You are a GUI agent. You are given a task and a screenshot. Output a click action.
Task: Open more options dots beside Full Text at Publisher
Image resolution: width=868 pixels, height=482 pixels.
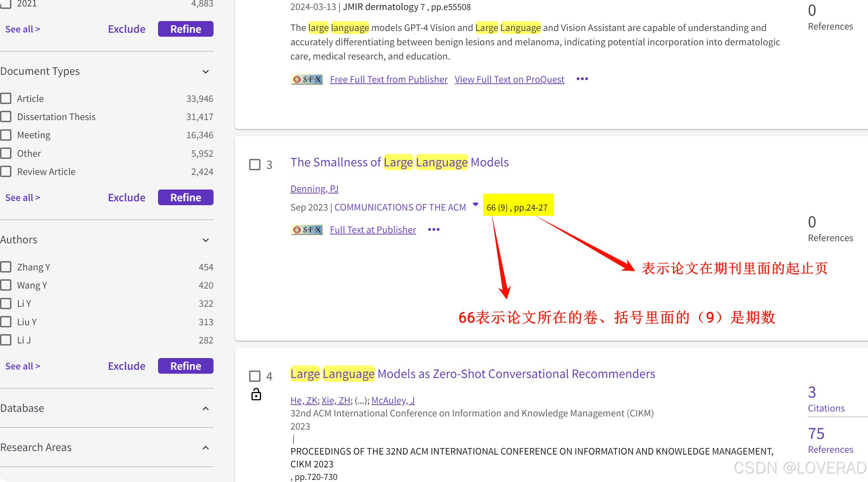point(433,229)
